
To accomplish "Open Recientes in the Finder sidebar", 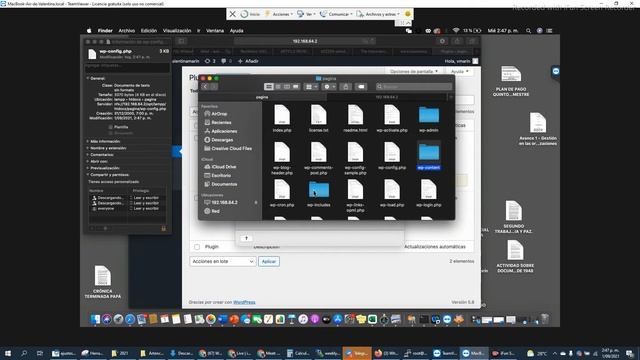I will (218, 122).
